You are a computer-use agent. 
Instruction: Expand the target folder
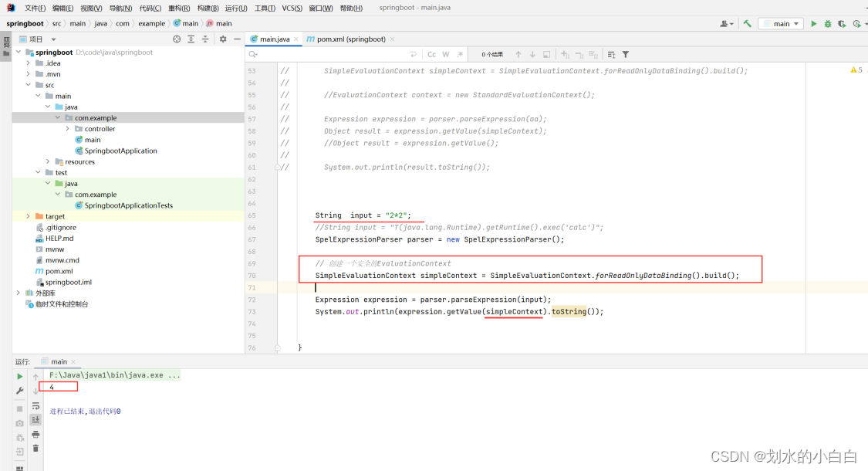29,216
